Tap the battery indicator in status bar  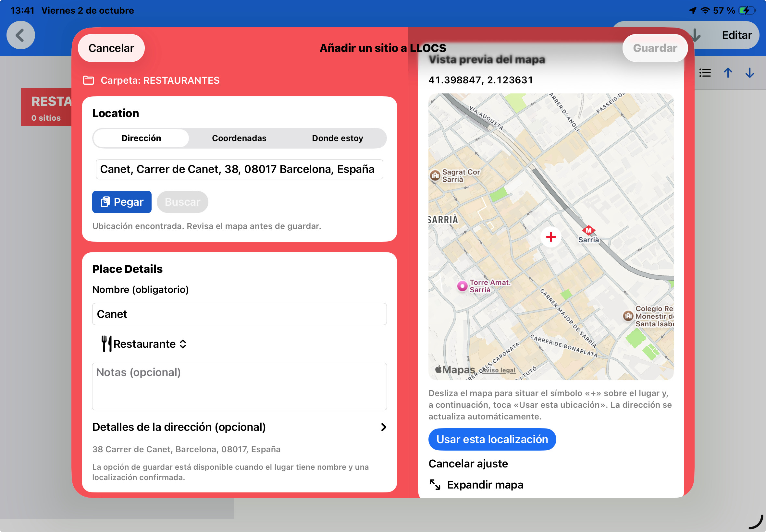747,11
